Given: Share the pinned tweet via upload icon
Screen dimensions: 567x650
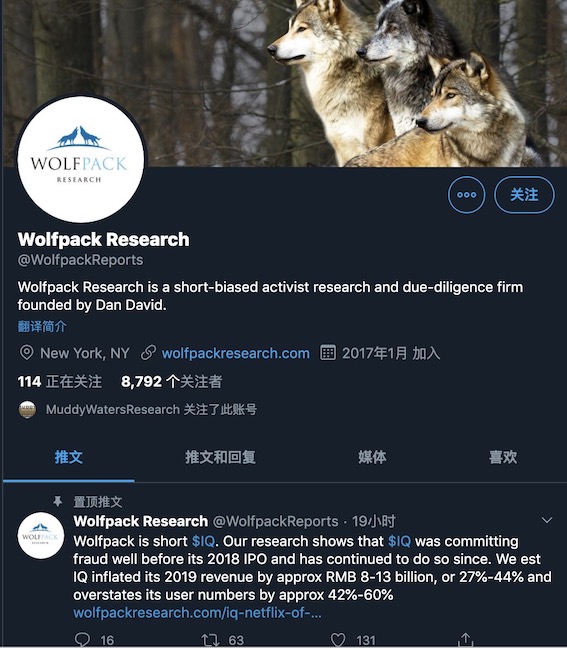Looking at the screenshot, I should [465, 639].
